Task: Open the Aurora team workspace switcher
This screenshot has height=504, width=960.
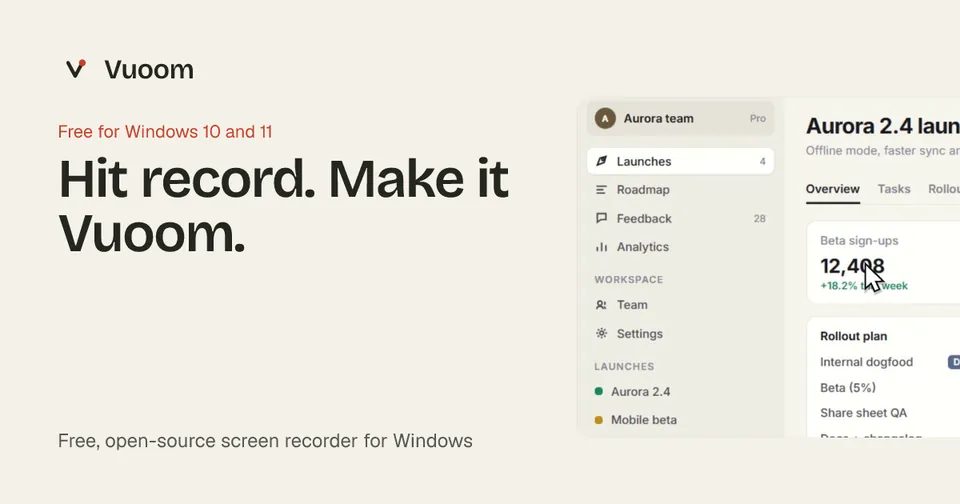Action: pos(680,118)
